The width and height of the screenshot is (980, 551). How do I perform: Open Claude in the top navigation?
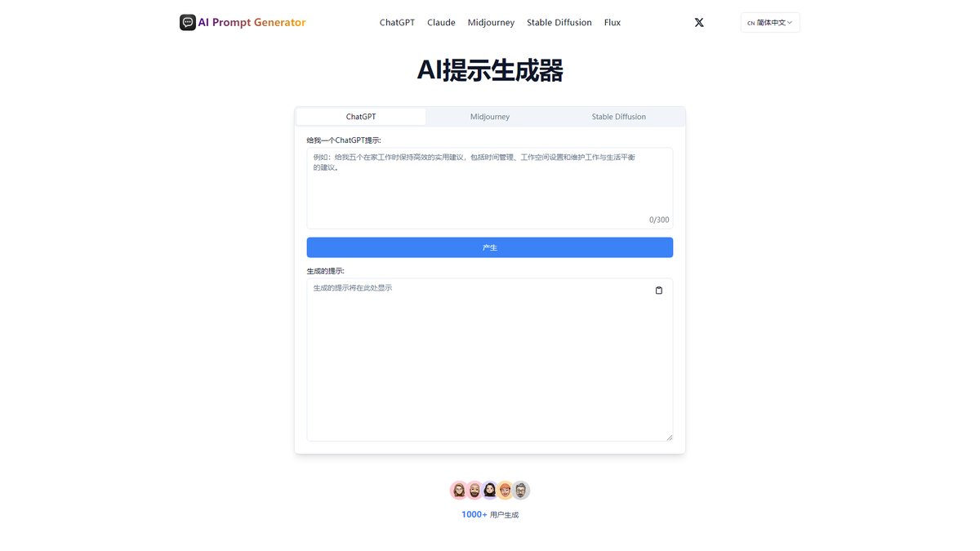pyautogui.click(x=441, y=23)
